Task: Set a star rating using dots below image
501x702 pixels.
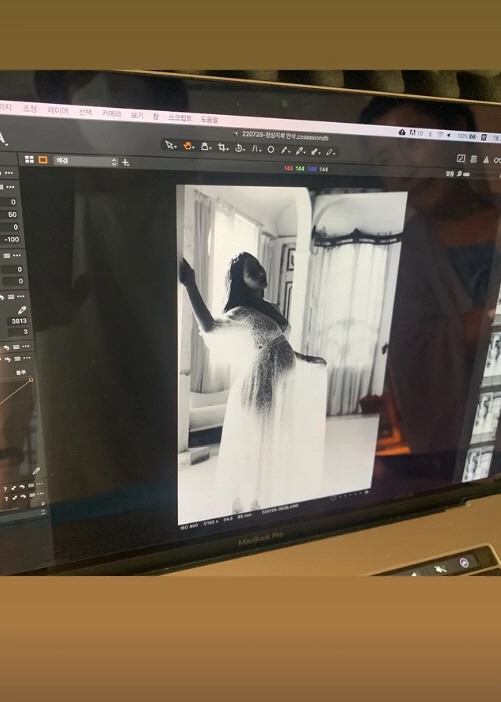Action: pyautogui.click(x=350, y=495)
